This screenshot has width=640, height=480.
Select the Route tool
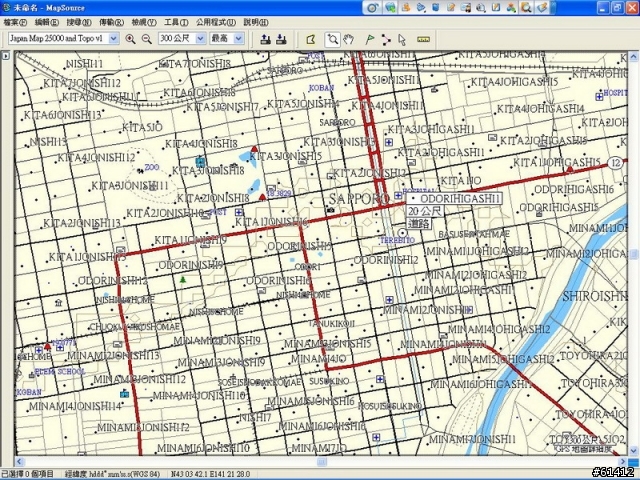(386, 39)
